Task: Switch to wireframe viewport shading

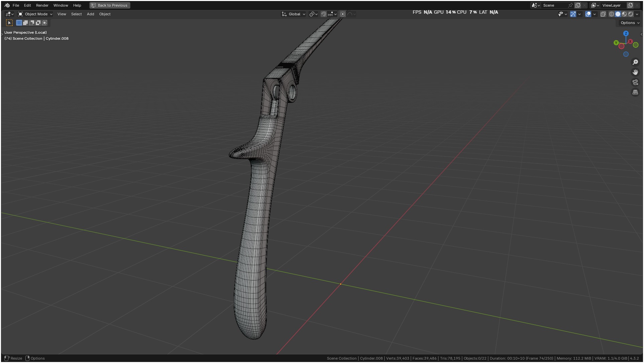Action: coord(612,14)
